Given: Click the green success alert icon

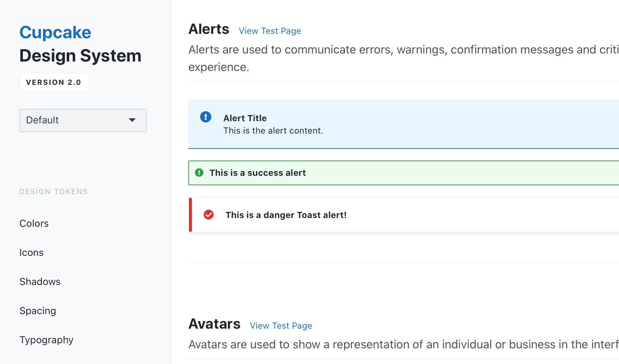Looking at the screenshot, I should coord(199,173).
